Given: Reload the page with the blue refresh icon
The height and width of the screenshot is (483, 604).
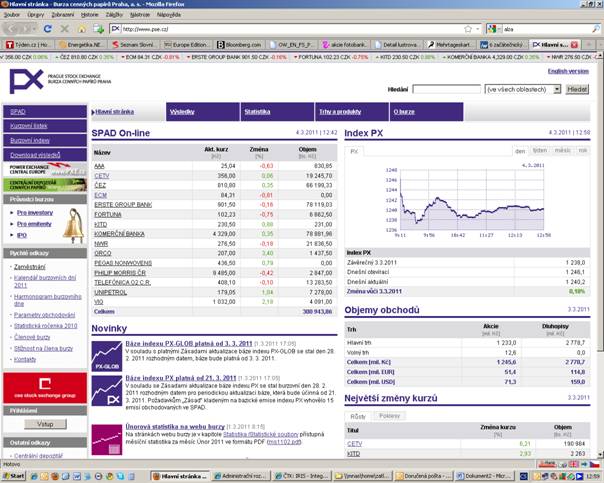Looking at the screenshot, I should click(47, 29).
